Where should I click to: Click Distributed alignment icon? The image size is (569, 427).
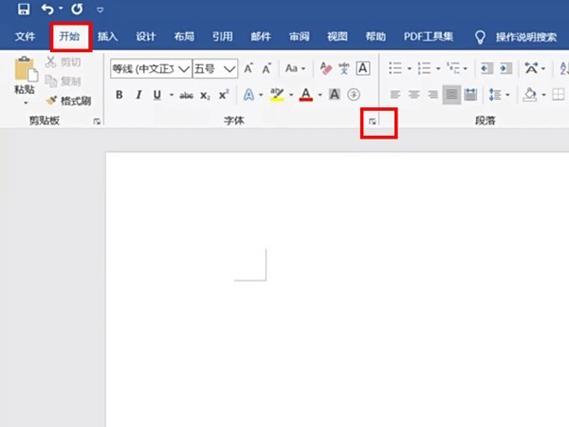coord(471,95)
